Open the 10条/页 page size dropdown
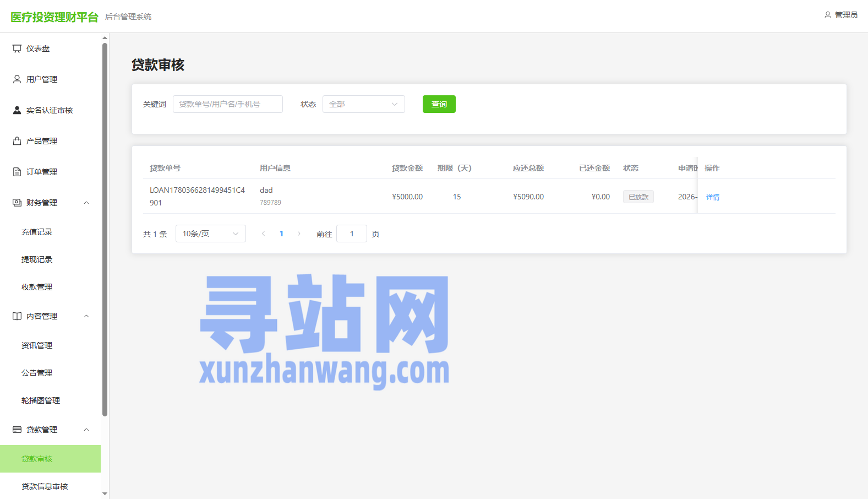This screenshot has width=868, height=499. pos(211,234)
